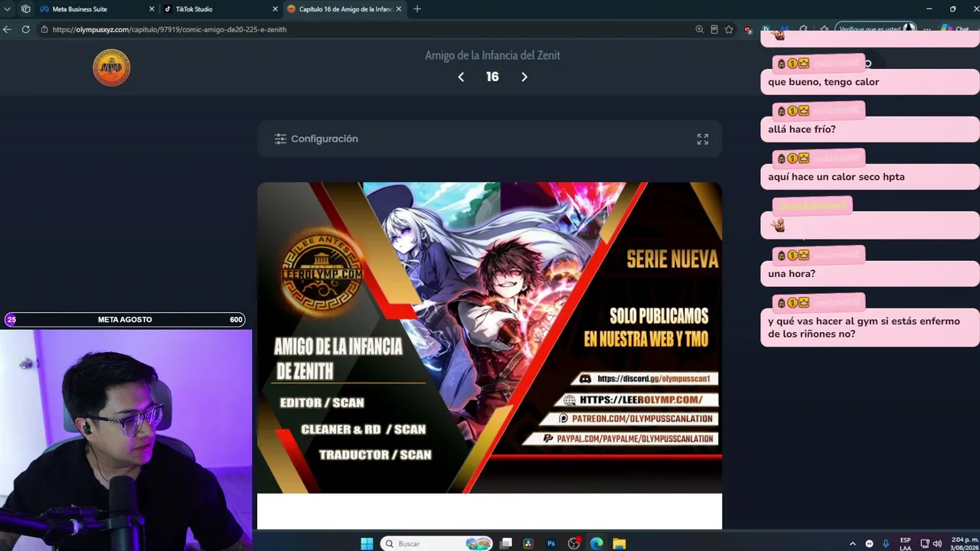Click the Olympus site logo
980x551 pixels.
coord(112,68)
